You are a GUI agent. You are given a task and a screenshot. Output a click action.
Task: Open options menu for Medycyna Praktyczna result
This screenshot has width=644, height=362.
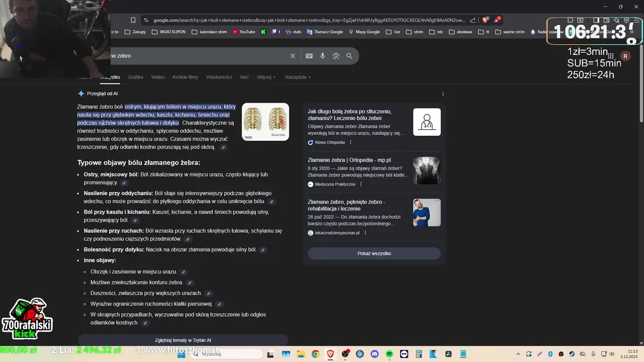tap(361, 184)
